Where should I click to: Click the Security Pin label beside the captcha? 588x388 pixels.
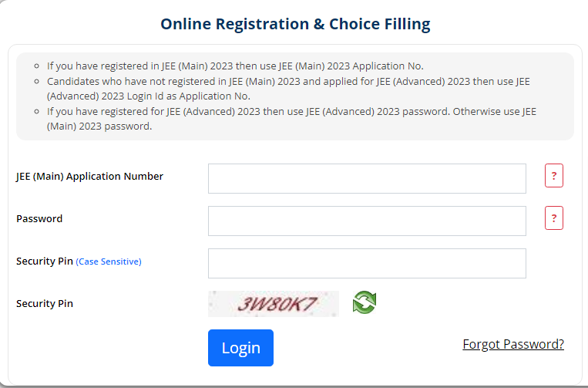45,303
